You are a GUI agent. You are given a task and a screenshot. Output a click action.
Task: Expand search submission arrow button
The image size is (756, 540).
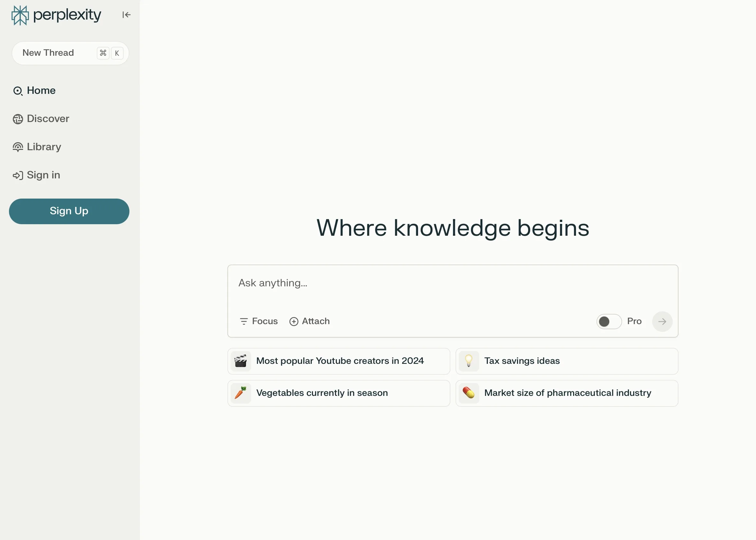pyautogui.click(x=662, y=321)
